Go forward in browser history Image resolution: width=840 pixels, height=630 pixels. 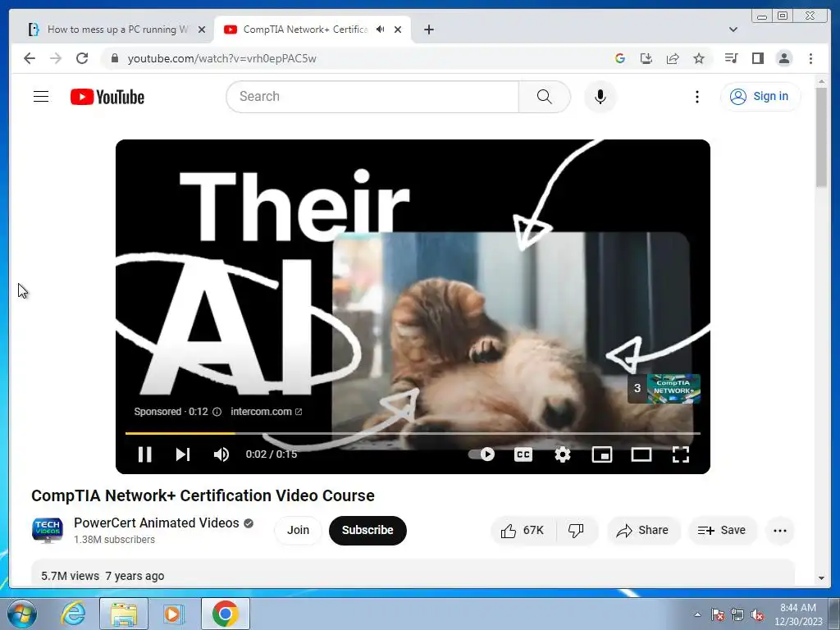[56, 58]
